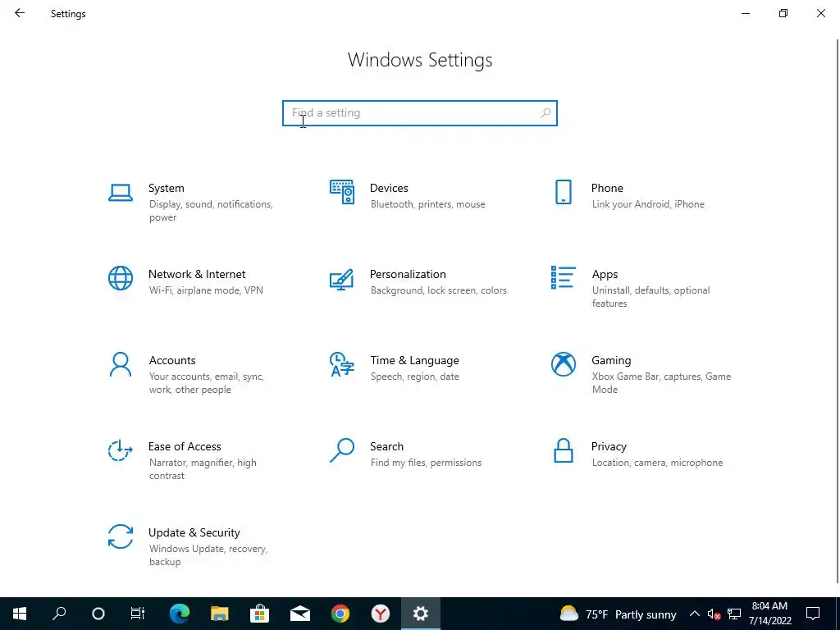Click "Display, sound, notifications, power" description

tap(211, 211)
